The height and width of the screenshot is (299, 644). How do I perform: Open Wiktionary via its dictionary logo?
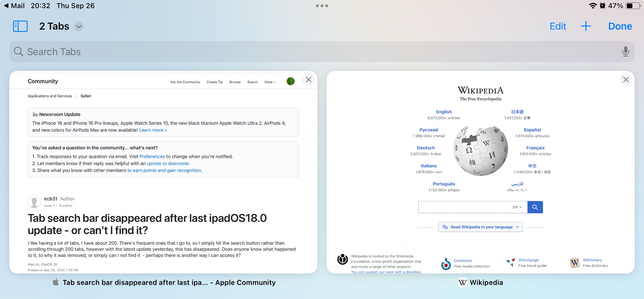pos(575,262)
